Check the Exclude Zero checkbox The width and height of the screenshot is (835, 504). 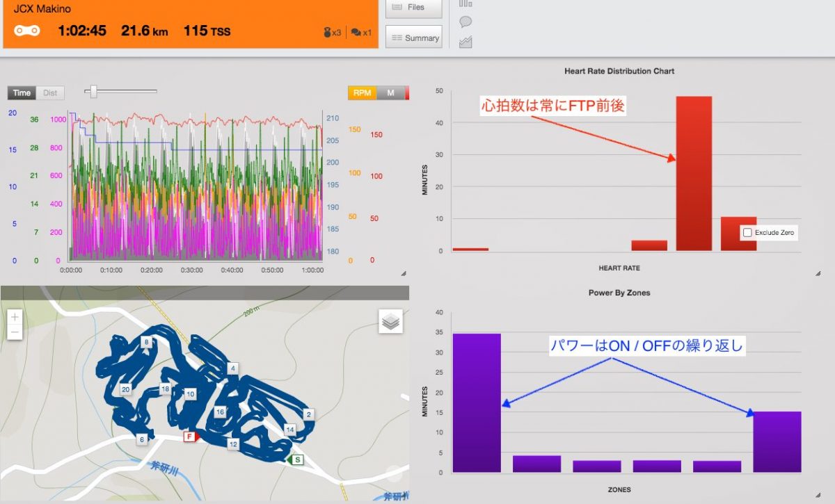point(747,232)
